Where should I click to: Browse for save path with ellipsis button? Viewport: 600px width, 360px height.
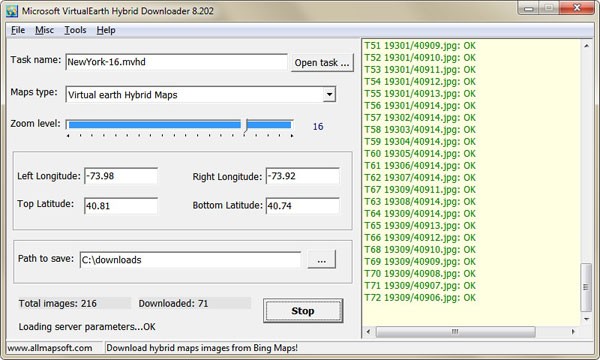[x=321, y=259]
